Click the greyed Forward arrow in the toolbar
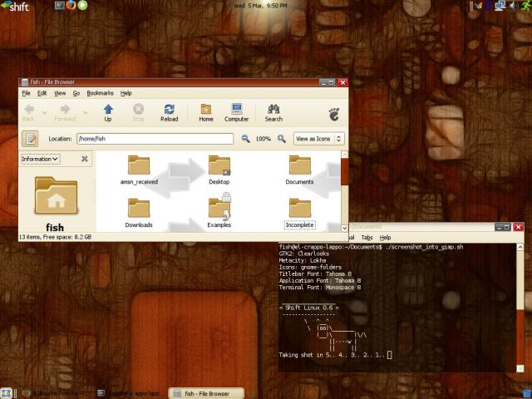Viewport: 532px width, 399px height. point(65,113)
